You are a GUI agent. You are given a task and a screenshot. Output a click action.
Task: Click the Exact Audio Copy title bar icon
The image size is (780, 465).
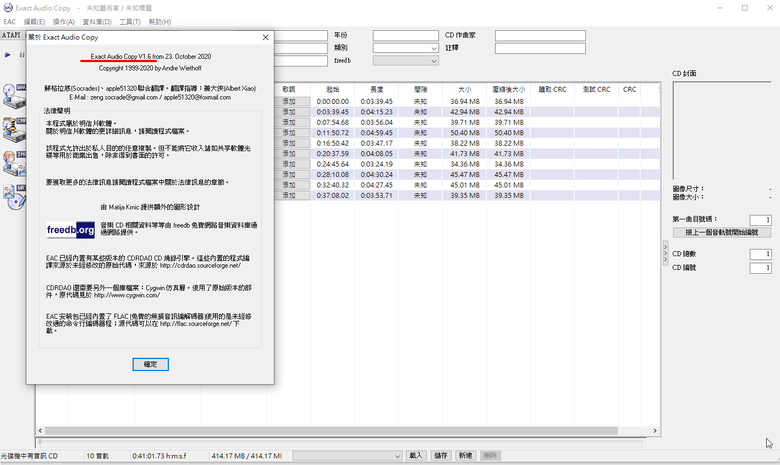point(7,8)
